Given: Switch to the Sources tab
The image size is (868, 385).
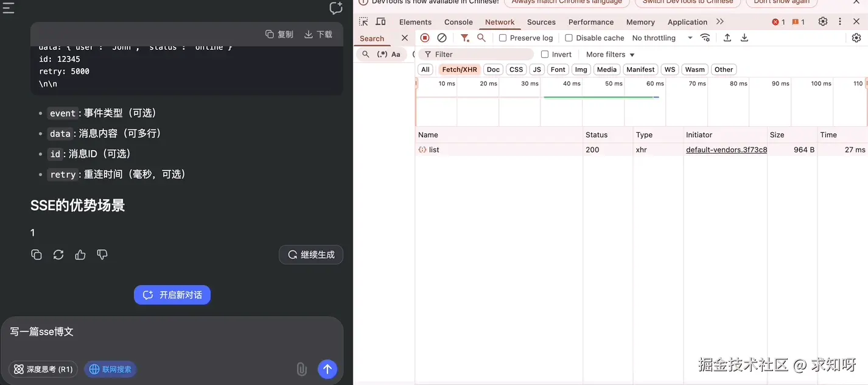Looking at the screenshot, I should pos(541,22).
